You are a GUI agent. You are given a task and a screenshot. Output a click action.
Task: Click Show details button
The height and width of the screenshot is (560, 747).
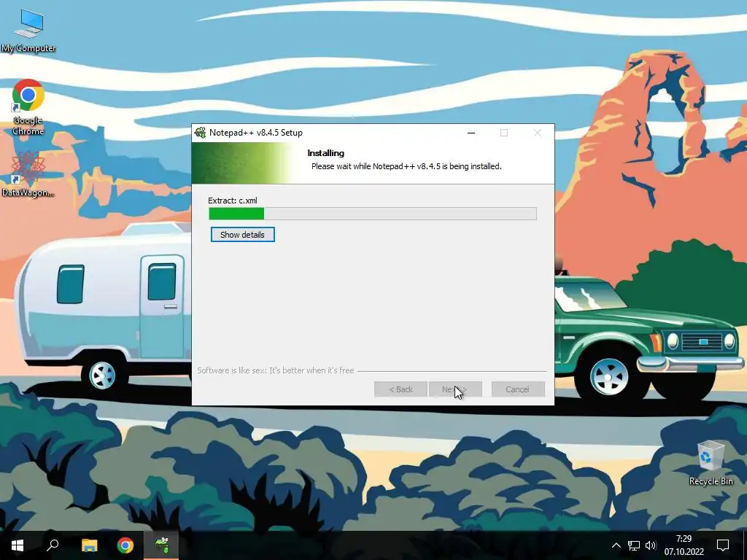pyautogui.click(x=242, y=235)
